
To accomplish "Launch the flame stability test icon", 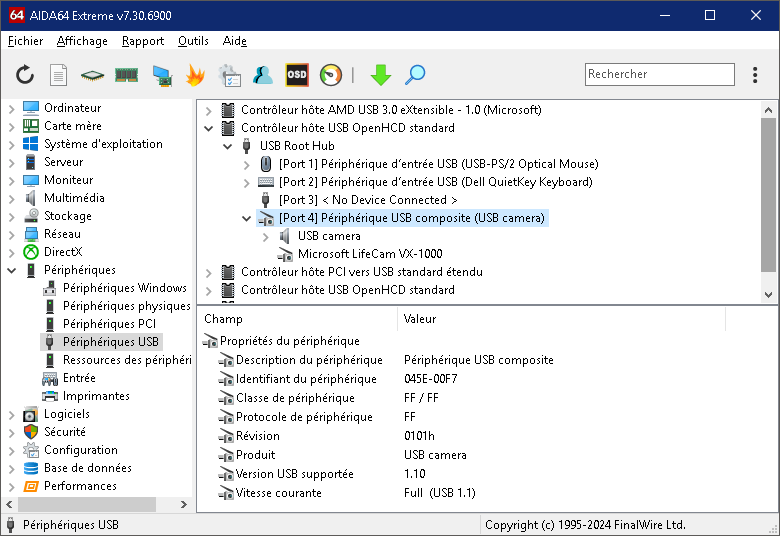I will pyautogui.click(x=195, y=75).
